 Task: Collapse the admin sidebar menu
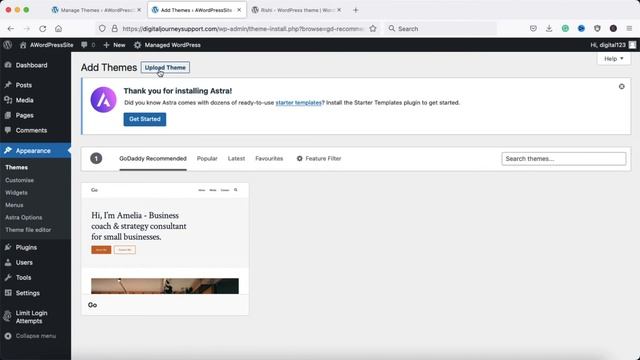coord(31,336)
